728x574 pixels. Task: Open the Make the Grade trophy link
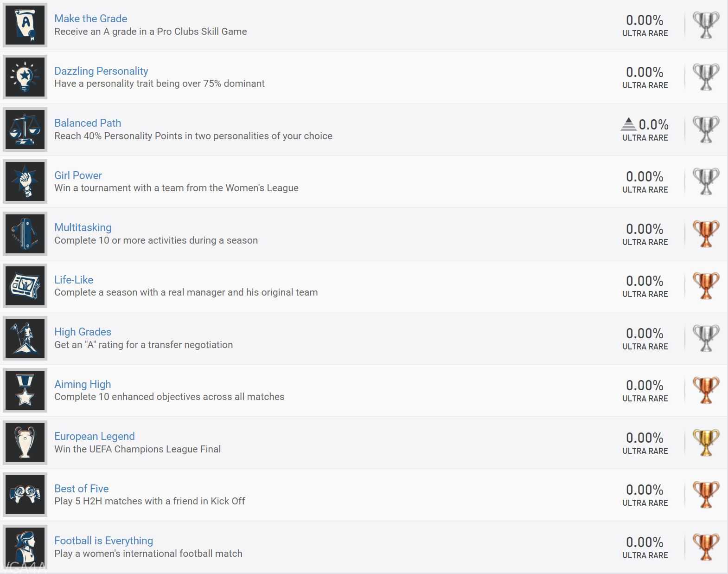point(90,19)
